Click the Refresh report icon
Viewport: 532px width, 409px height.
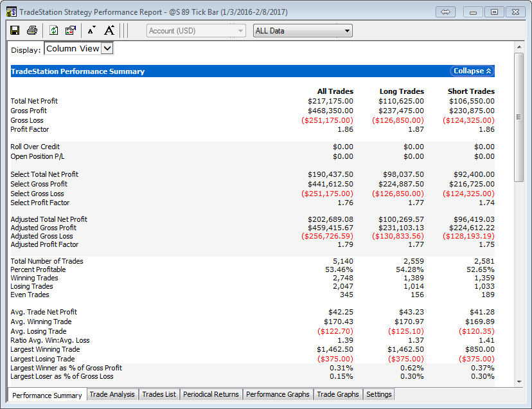pyautogui.click(x=53, y=30)
